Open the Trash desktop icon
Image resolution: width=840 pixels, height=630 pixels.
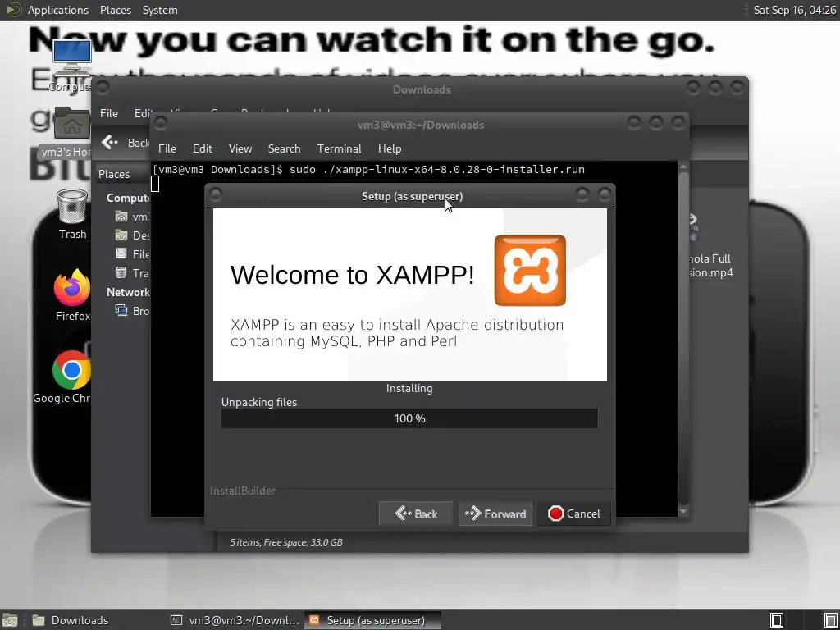(x=72, y=214)
